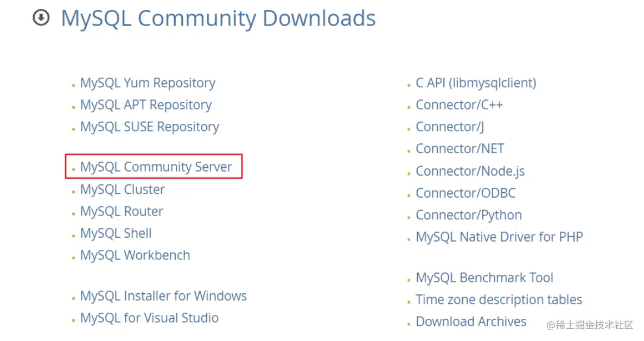Open the MySQL Benchmark Tool link
This screenshot has height=341, width=644.
point(484,278)
